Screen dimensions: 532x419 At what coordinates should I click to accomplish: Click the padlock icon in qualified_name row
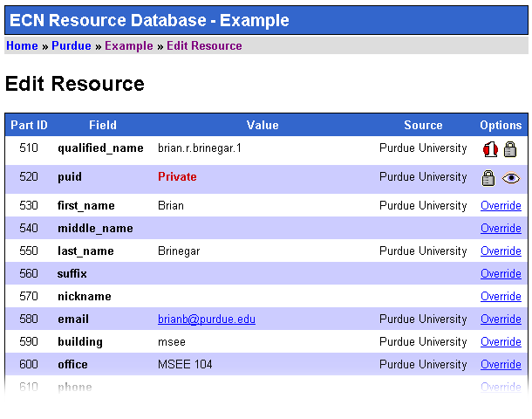(511, 148)
